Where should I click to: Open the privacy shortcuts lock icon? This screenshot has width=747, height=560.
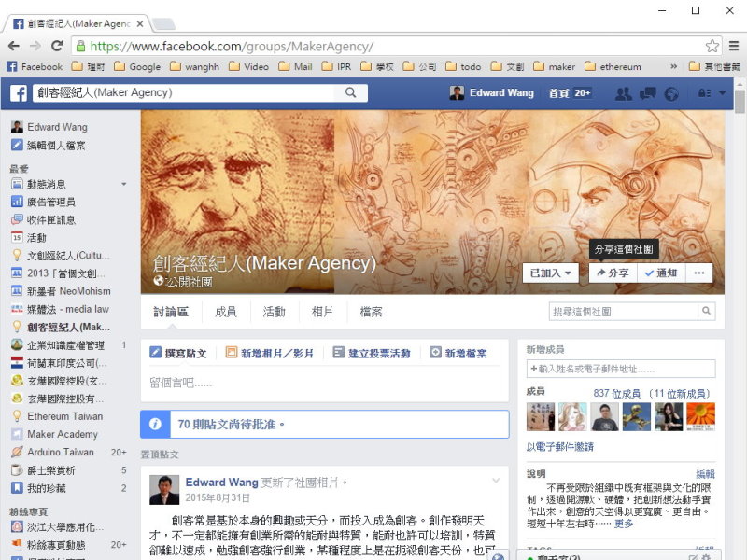coord(705,92)
